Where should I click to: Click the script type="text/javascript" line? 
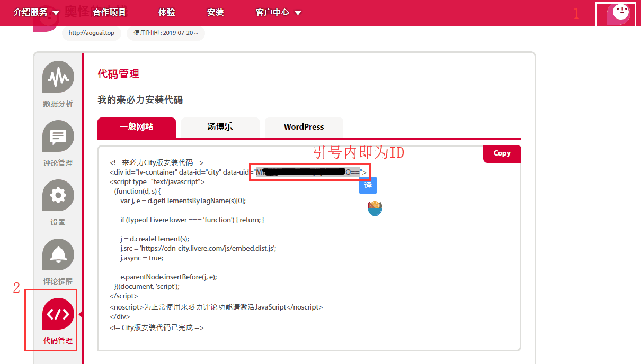tap(157, 182)
